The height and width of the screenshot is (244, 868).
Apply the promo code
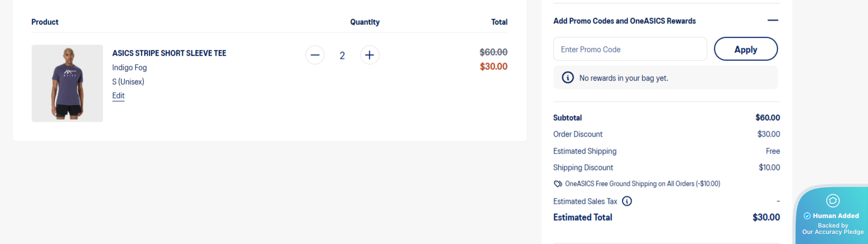[x=746, y=49]
